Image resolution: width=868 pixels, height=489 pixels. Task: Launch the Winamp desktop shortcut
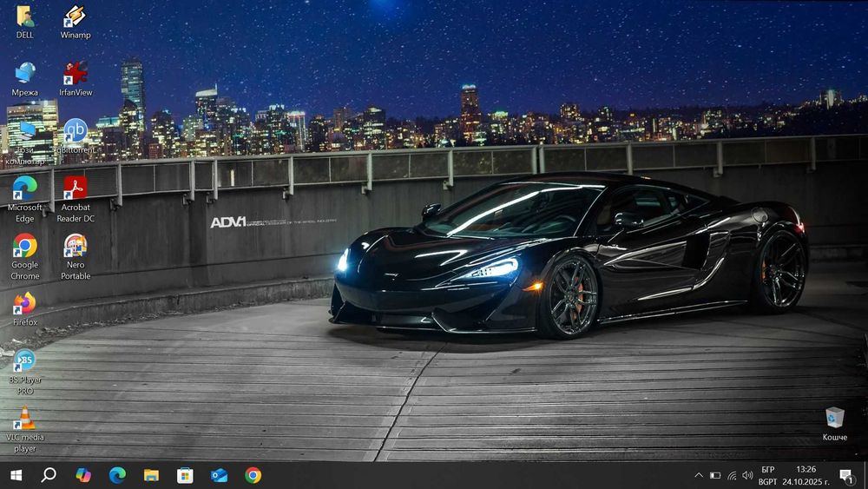(x=76, y=23)
